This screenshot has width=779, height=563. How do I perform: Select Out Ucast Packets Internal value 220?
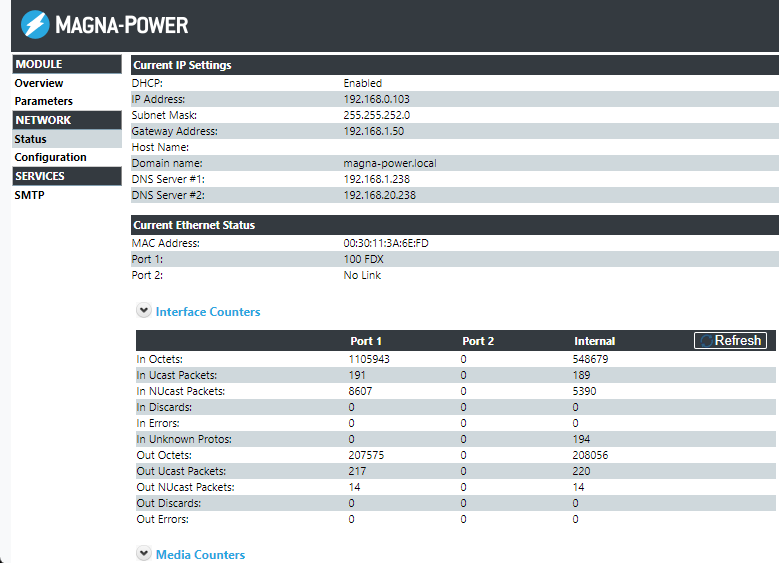(x=581, y=471)
